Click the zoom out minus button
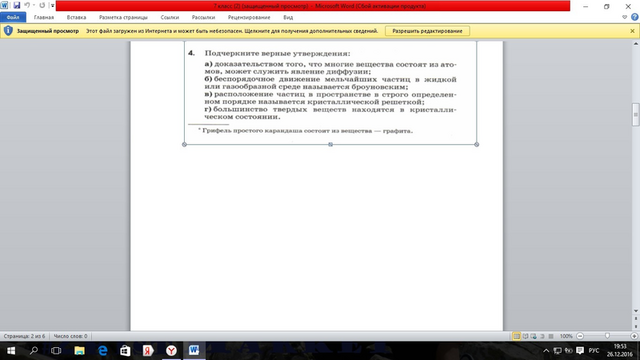Image resolution: width=640 pixels, height=360 pixels. (580, 336)
